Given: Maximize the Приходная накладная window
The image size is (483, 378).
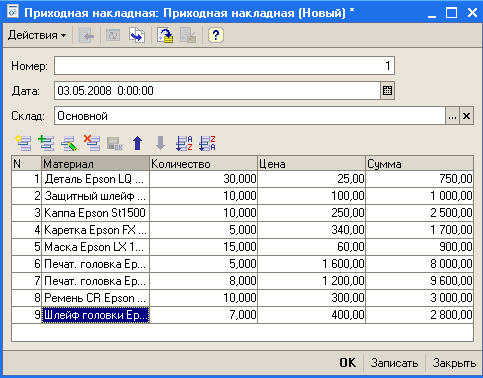Looking at the screenshot, I should pyautogui.click(x=451, y=13).
